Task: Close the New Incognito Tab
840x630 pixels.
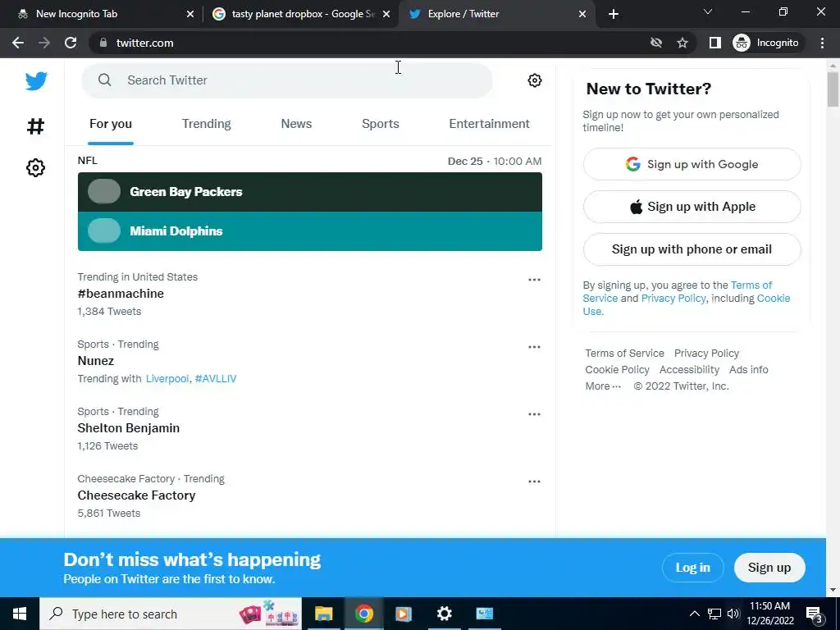Action: tap(190, 14)
